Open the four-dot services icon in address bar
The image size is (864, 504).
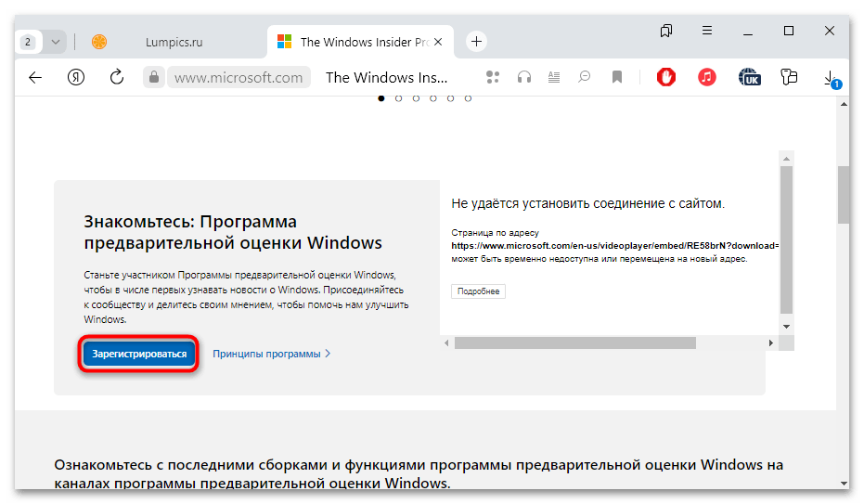(x=493, y=77)
